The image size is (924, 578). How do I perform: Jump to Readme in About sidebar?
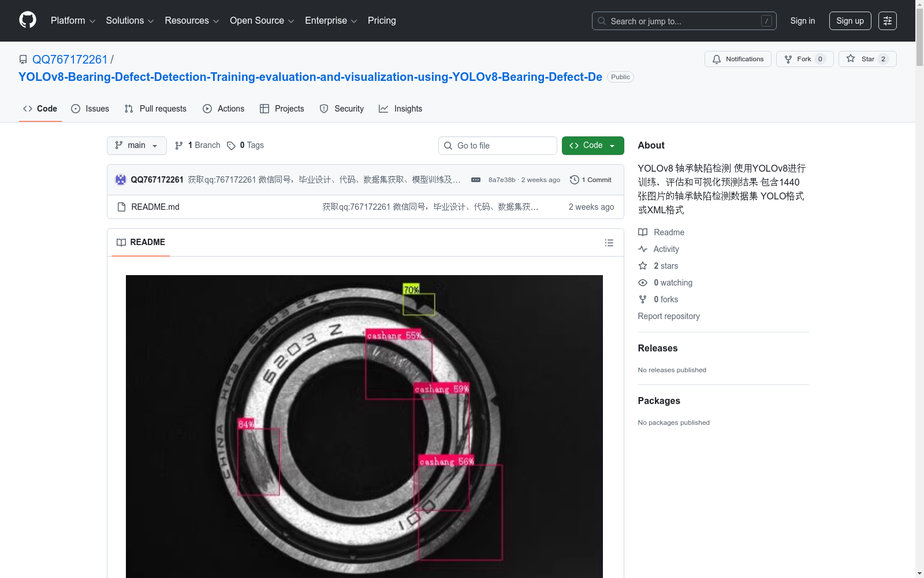pos(661,232)
